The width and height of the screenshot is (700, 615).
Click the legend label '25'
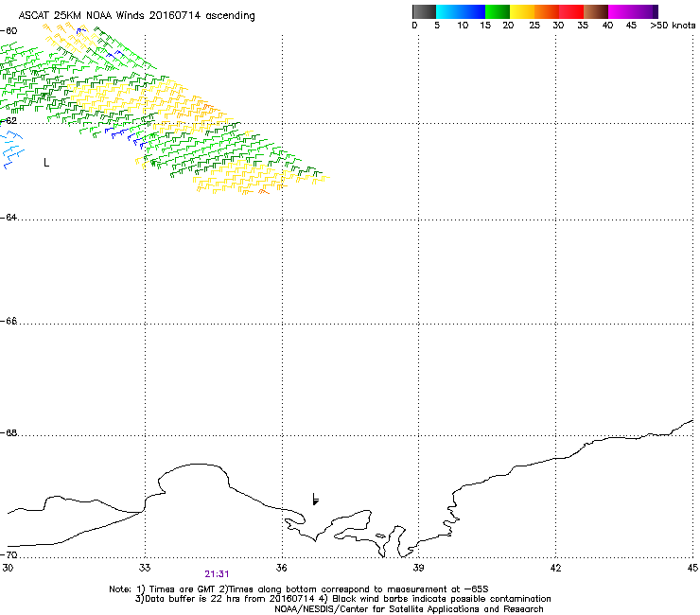(x=534, y=26)
